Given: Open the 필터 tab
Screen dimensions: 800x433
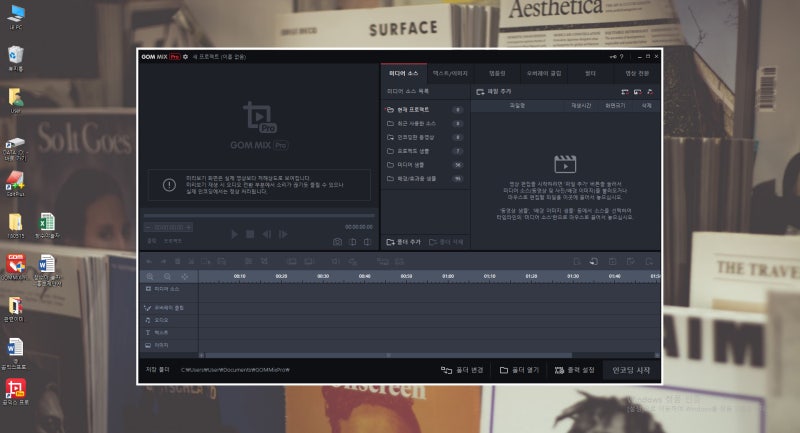Looking at the screenshot, I should pyautogui.click(x=590, y=73).
